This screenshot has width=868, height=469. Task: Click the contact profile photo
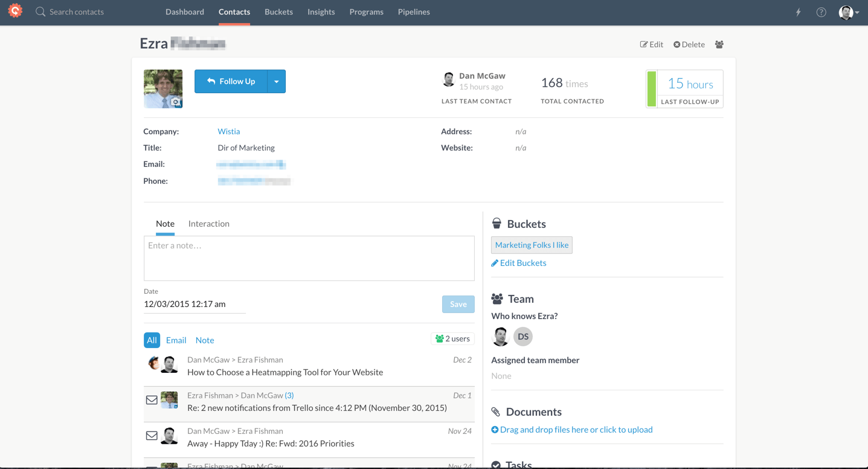pyautogui.click(x=163, y=89)
